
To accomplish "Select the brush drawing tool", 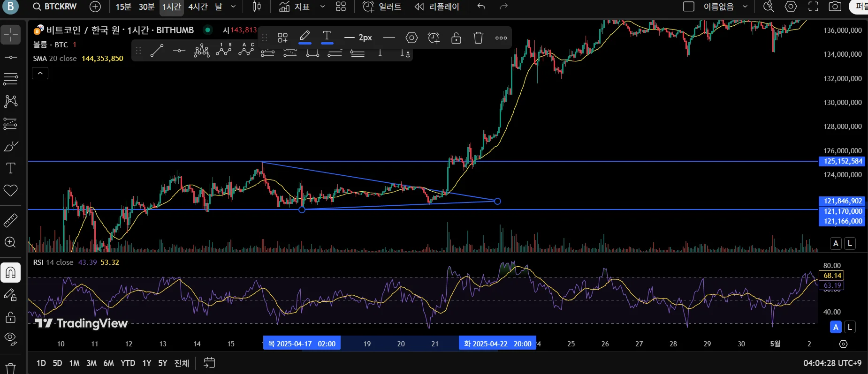I will tap(10, 146).
